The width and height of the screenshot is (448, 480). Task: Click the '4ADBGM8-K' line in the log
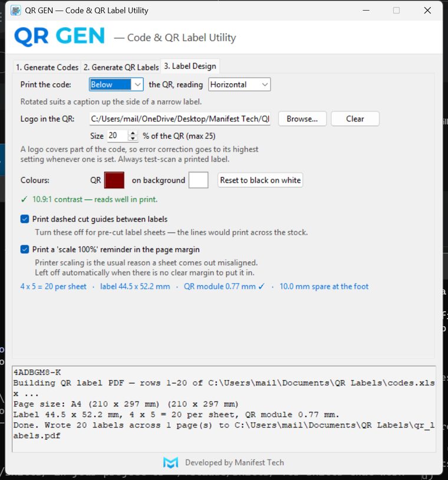[x=37, y=373]
